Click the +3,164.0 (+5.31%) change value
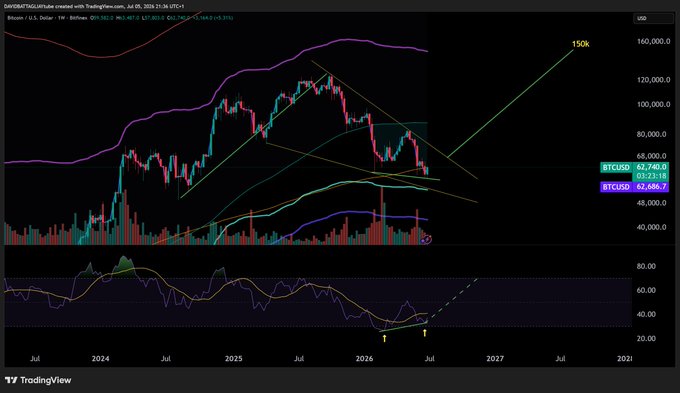 (213, 18)
